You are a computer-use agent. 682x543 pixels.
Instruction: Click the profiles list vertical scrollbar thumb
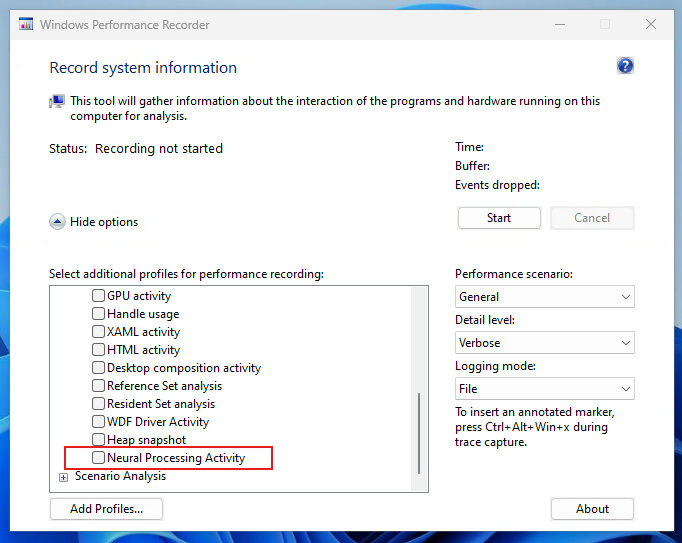[x=419, y=433]
